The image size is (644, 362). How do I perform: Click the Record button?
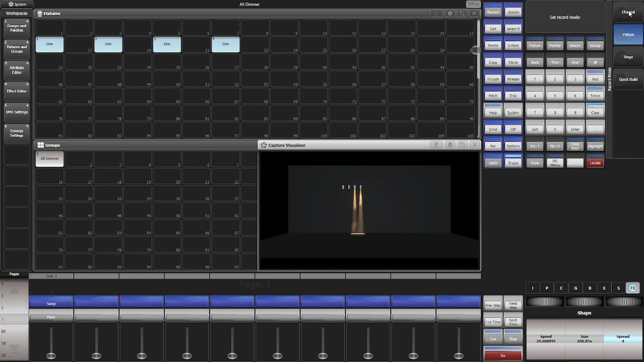point(493,11)
